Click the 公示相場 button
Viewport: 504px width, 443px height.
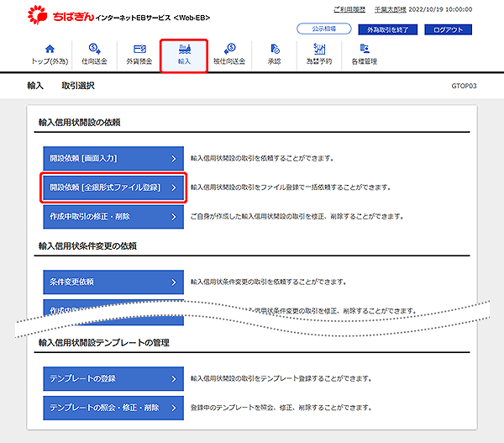(324, 29)
